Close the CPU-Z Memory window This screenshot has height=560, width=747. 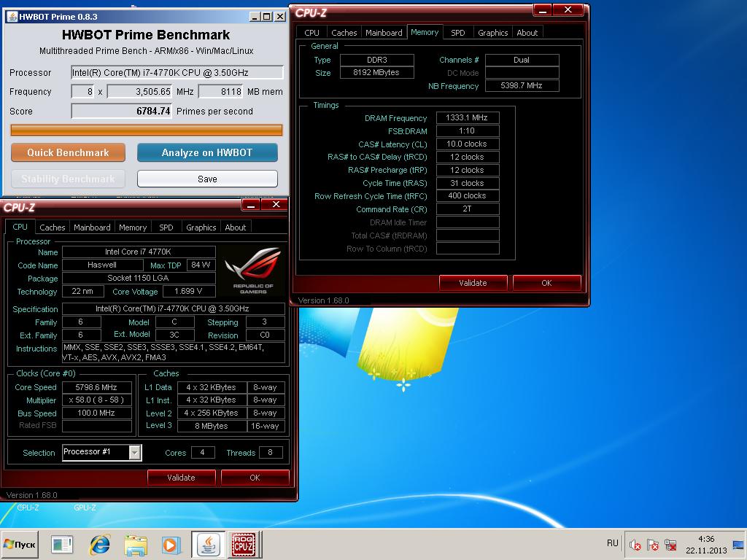pyautogui.click(x=568, y=10)
